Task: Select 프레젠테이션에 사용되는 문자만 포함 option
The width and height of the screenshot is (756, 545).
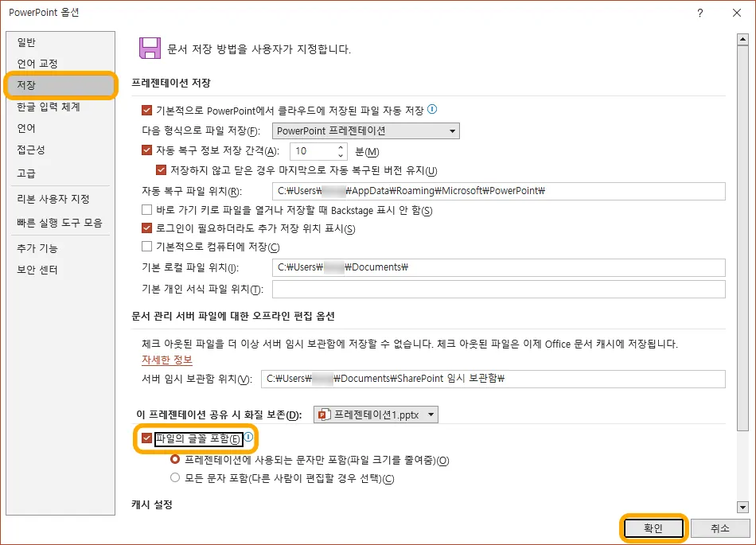Action: click(x=175, y=458)
